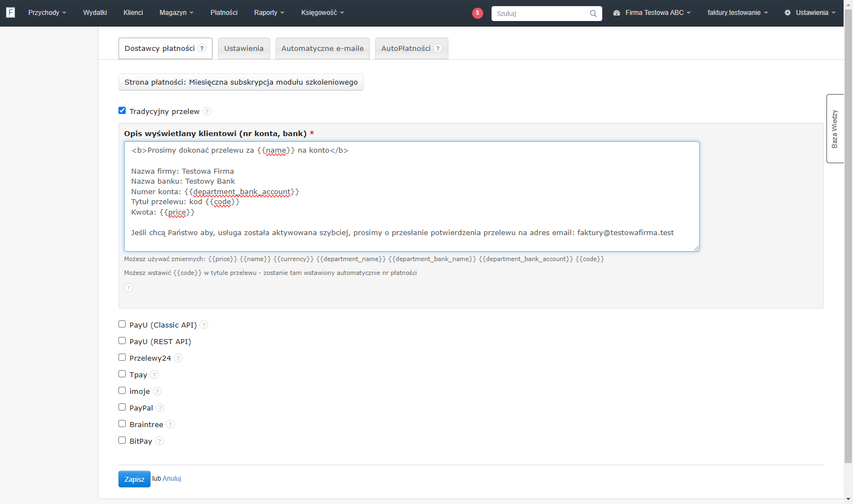Open the Przychody dropdown menu
This screenshot has width=853, height=504.
[x=47, y=13]
